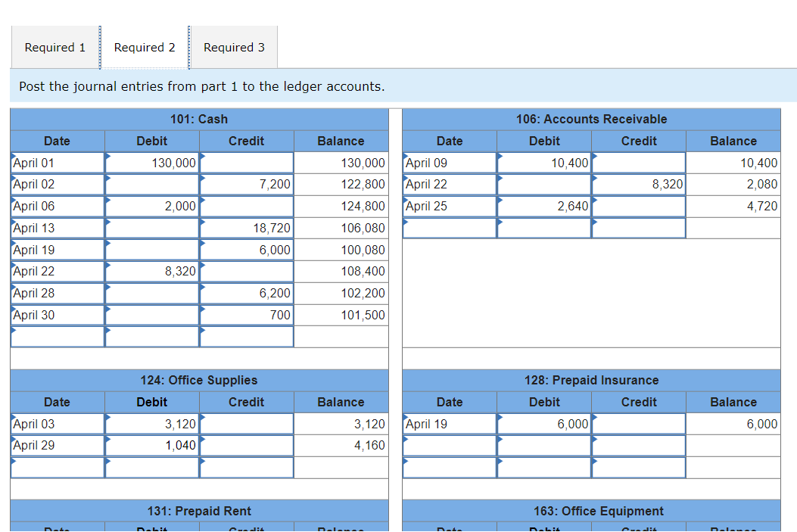Click the 700 credit cell for April 30
This screenshot has height=532, width=797.
click(x=245, y=315)
